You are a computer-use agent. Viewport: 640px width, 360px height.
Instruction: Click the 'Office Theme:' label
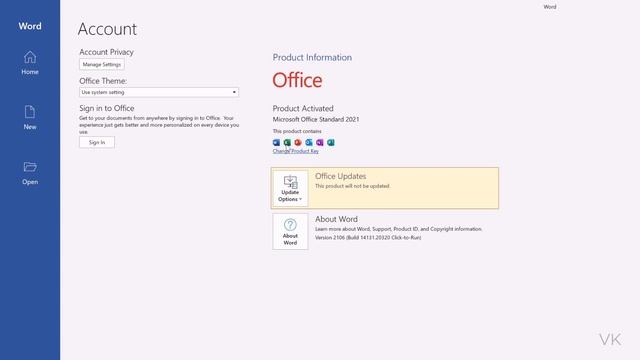[x=103, y=81]
